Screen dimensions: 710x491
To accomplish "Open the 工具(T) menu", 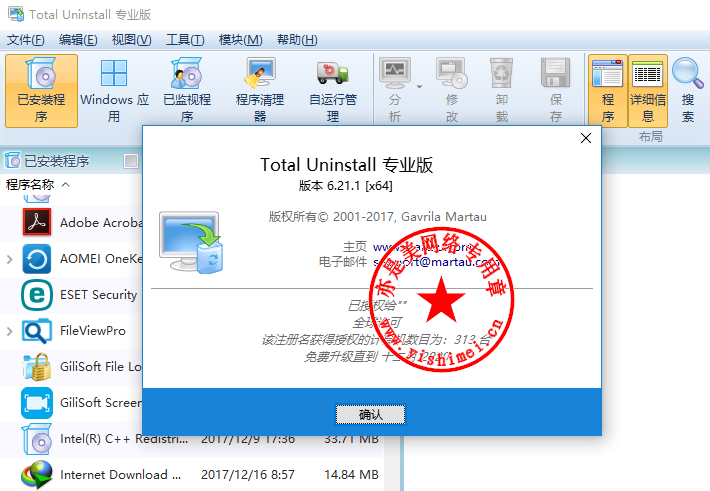I will (185, 40).
